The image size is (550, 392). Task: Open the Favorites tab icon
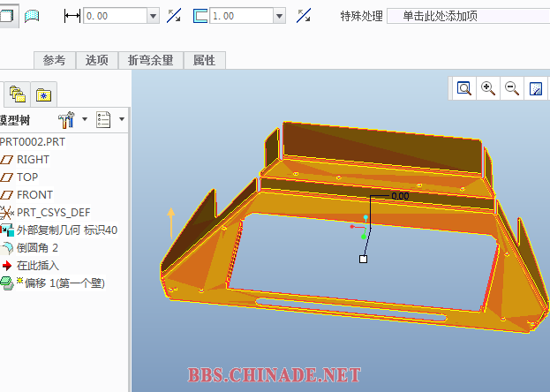click(42, 94)
